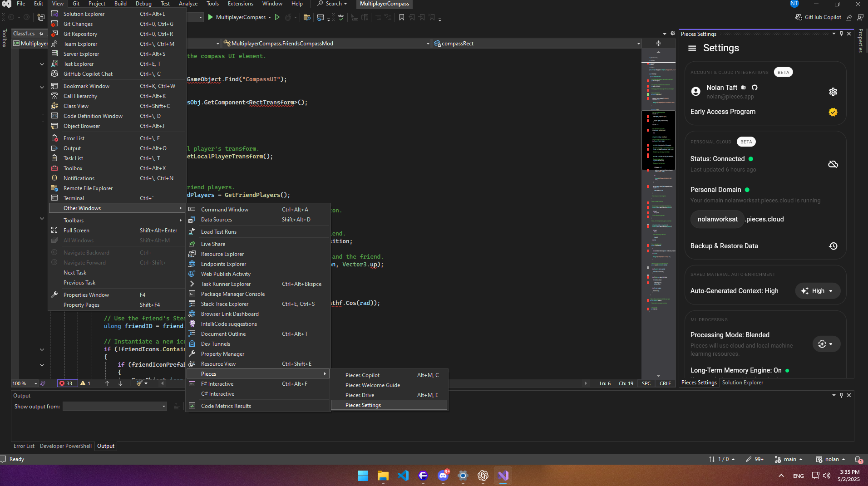Open File Explorer from the taskbar
Viewport: 868px width, 486px height.
coord(383,476)
